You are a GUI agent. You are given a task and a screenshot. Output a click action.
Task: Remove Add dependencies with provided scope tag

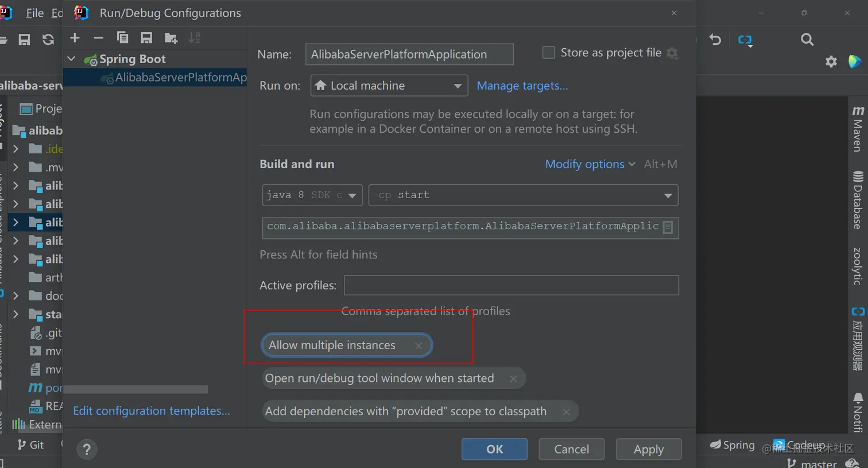pos(566,412)
